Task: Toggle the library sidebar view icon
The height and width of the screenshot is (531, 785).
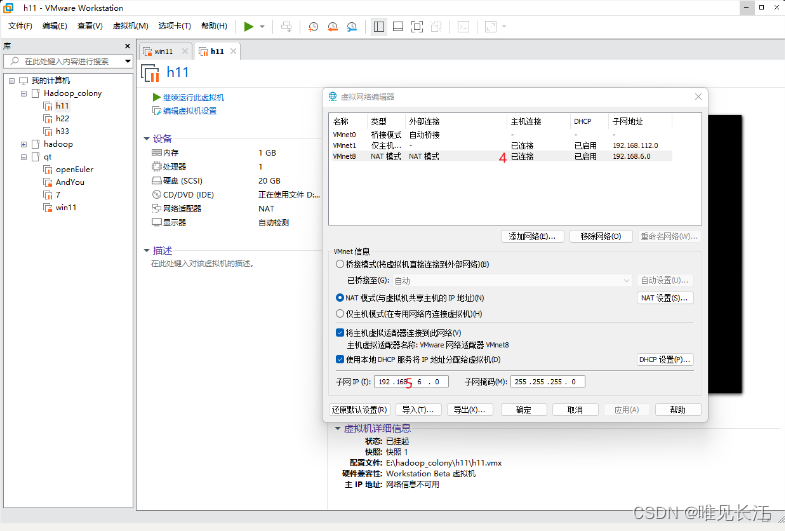Action: (x=379, y=27)
